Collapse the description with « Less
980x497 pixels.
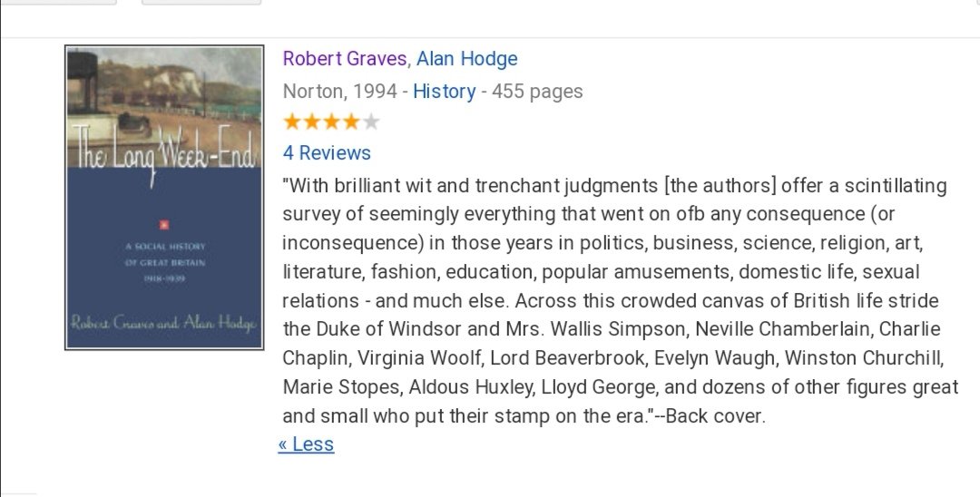click(x=306, y=444)
